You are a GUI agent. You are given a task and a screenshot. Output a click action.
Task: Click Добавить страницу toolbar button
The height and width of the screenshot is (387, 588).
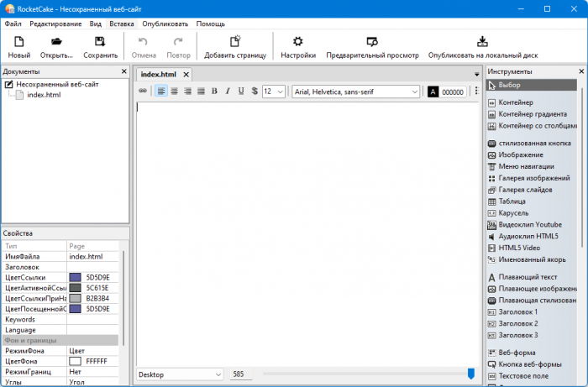[234, 47]
